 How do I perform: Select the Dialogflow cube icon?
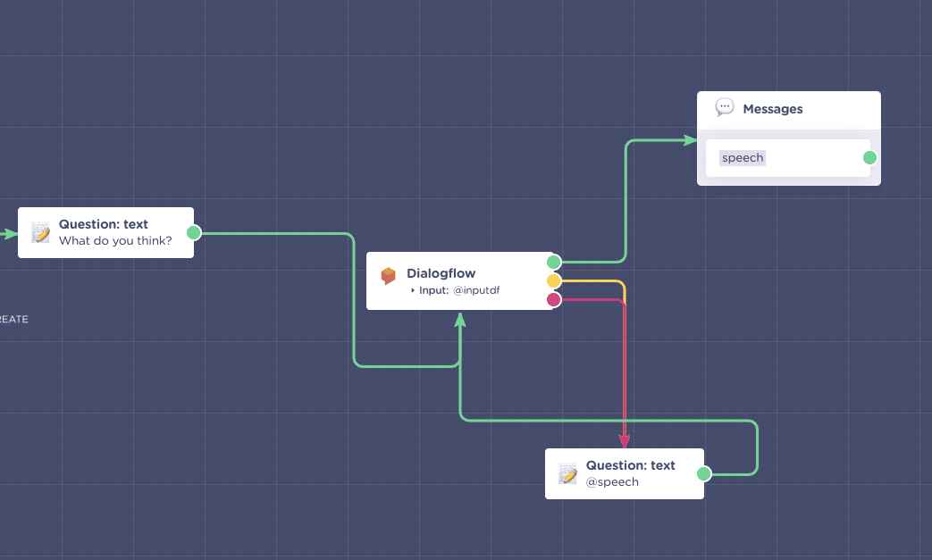(389, 275)
